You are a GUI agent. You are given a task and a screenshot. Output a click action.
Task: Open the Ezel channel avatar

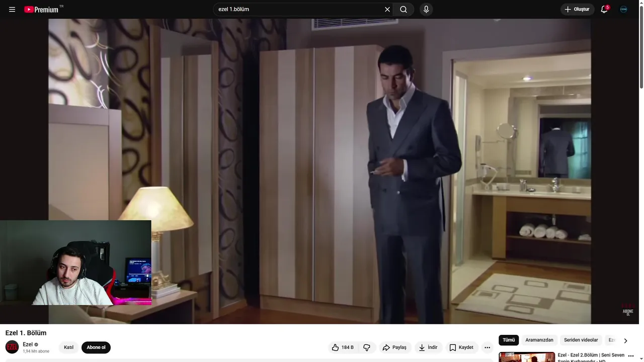pyautogui.click(x=12, y=347)
